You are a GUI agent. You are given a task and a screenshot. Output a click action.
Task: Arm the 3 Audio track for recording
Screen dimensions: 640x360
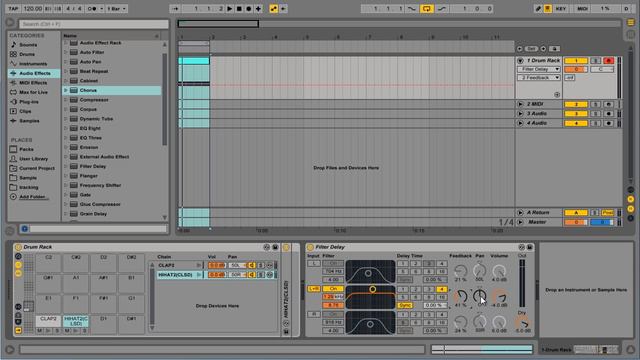[609, 114]
